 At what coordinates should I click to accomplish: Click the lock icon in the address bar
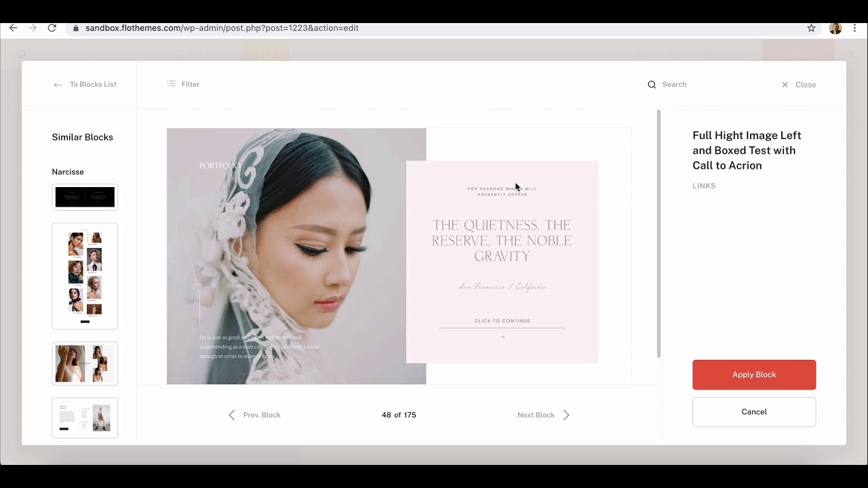click(76, 28)
